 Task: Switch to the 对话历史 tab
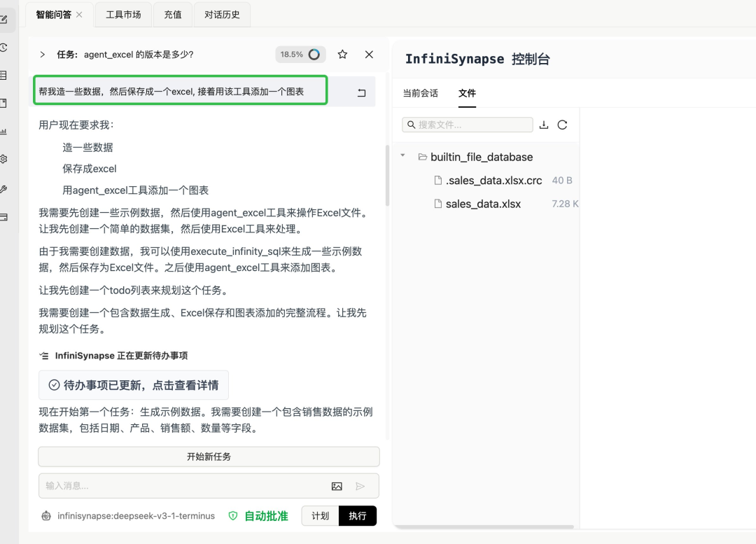(222, 15)
